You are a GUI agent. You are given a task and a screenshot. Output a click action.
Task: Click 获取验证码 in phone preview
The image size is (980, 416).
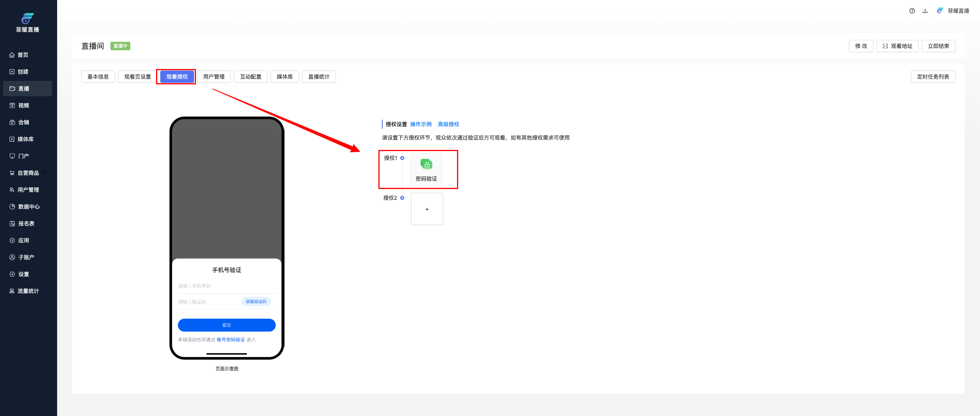[x=256, y=302]
